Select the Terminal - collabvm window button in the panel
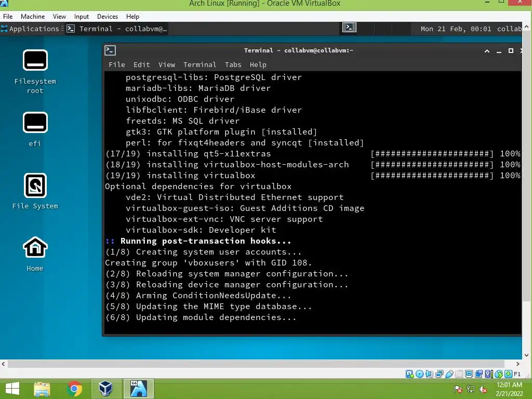This screenshot has width=532, height=399. pos(117,29)
